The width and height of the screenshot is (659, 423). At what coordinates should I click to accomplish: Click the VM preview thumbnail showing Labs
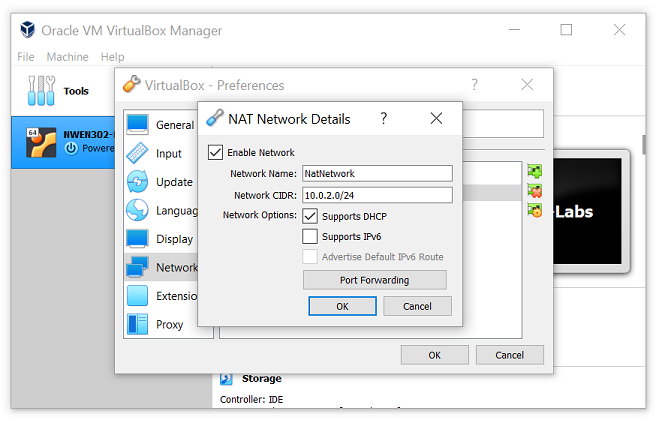tap(588, 211)
